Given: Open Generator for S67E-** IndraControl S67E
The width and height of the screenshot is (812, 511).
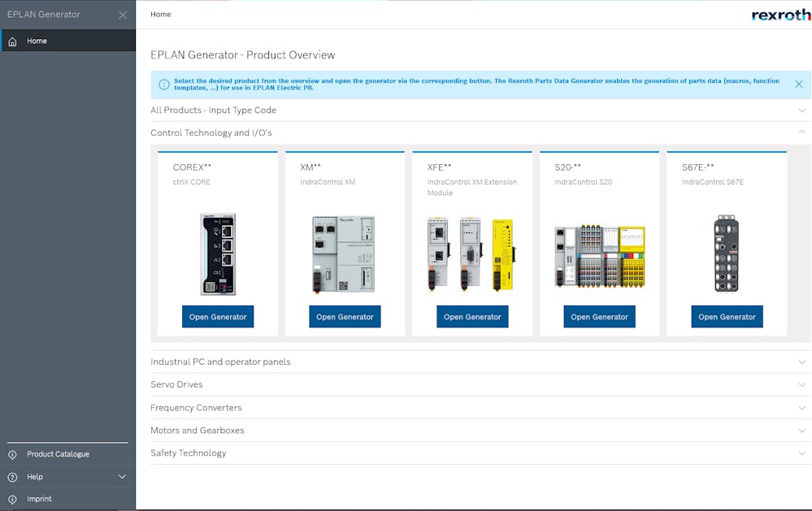Looking at the screenshot, I should [727, 317].
